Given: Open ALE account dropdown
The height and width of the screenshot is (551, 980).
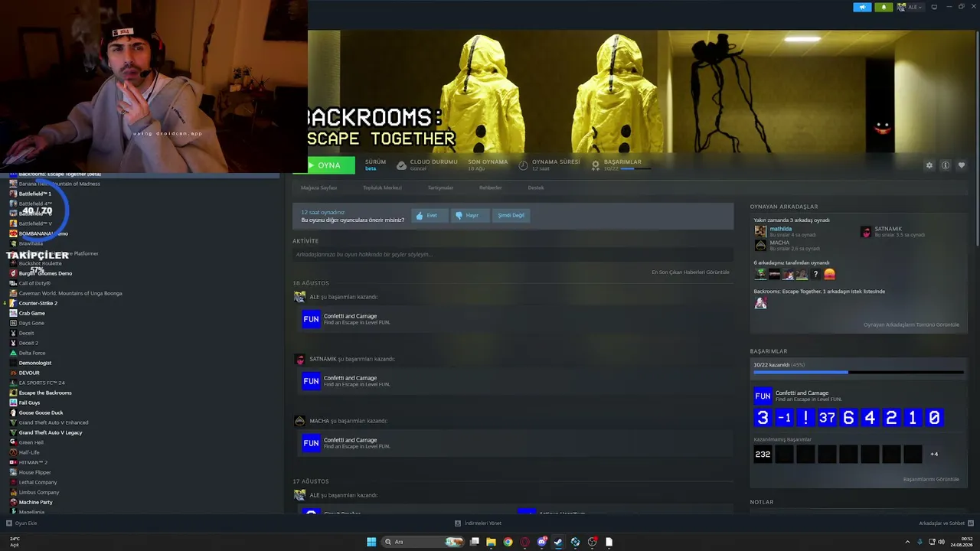Looking at the screenshot, I should 911,7.
